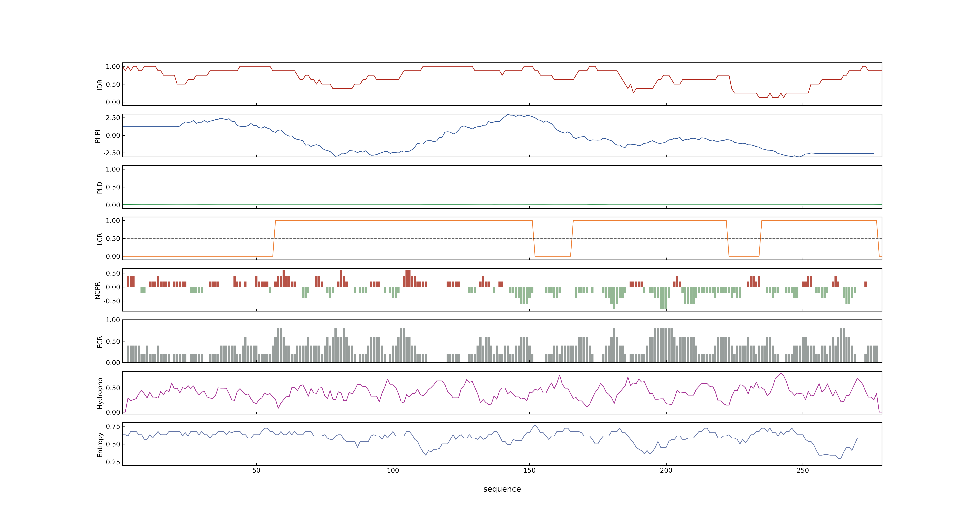Screen dimensions: 980x523
Task: Click the x-axis tick label 100
Action: (393, 470)
